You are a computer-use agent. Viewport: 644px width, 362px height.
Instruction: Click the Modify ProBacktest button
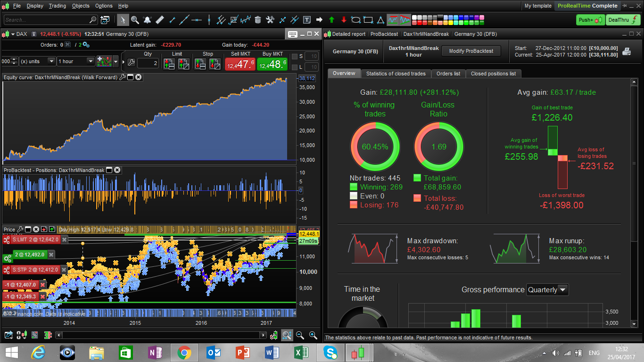[x=471, y=51]
